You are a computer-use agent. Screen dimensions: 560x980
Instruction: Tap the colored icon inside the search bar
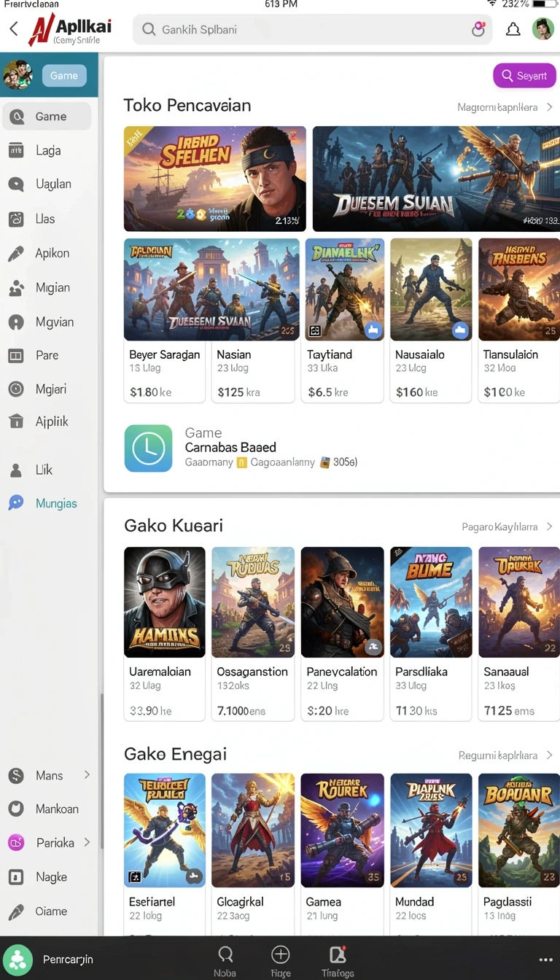coord(478,29)
